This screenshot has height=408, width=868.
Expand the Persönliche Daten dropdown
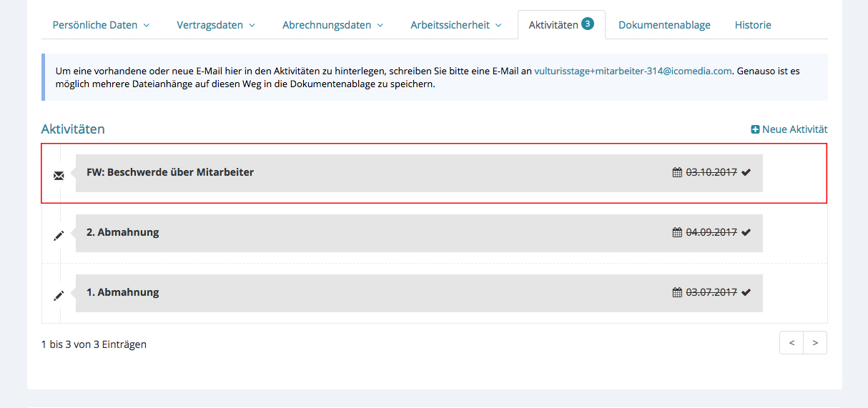pos(101,25)
